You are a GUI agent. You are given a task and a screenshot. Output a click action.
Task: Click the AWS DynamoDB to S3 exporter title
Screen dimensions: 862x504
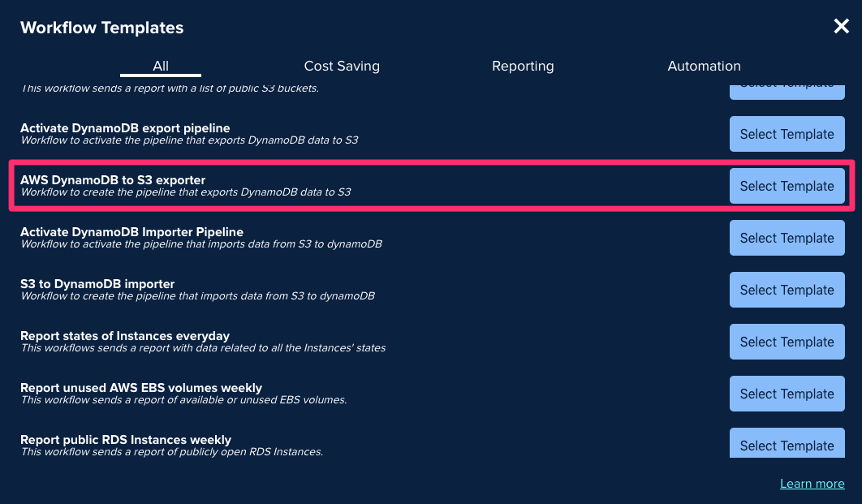point(113,179)
